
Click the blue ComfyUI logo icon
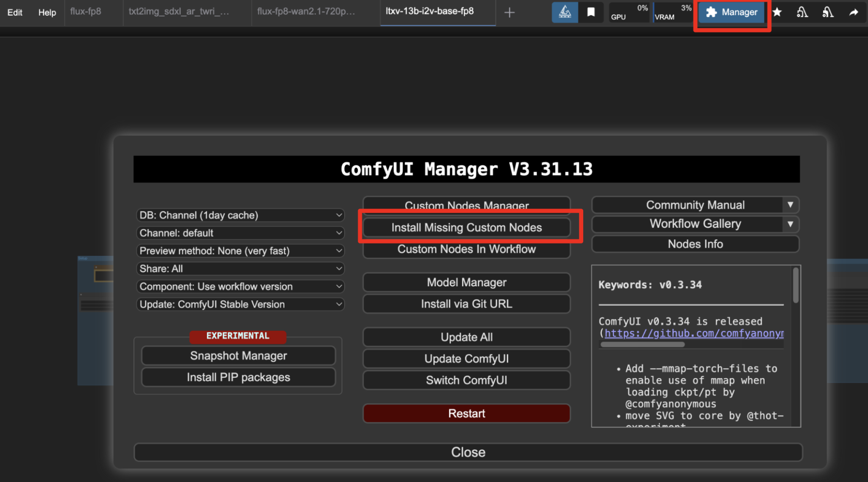point(565,12)
